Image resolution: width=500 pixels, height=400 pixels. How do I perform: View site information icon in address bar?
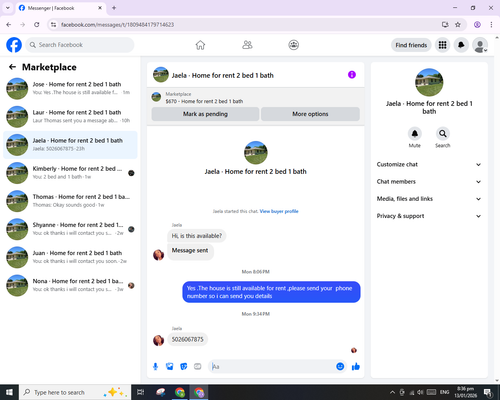54,24
